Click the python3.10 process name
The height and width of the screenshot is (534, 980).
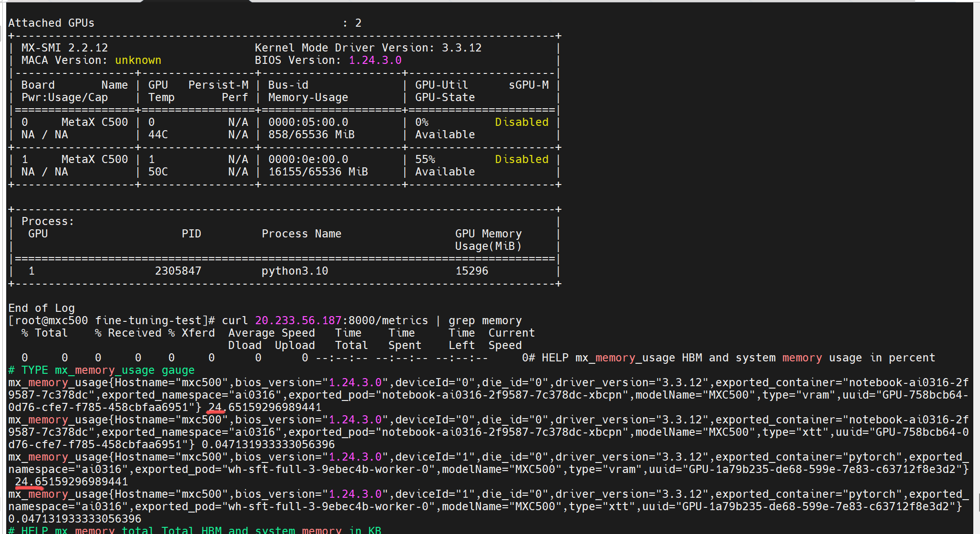295,271
